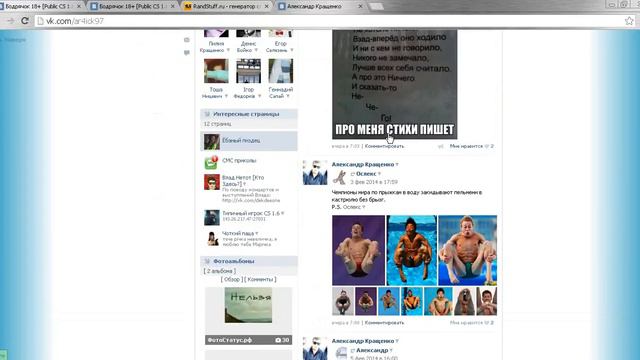Open Денис Бойко's profile link

click(x=247, y=47)
